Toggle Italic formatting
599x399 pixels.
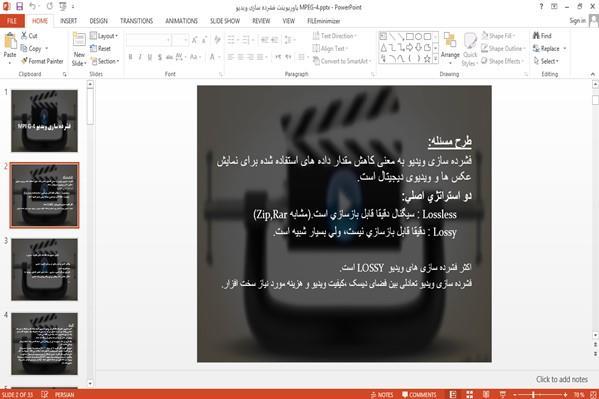(140, 57)
